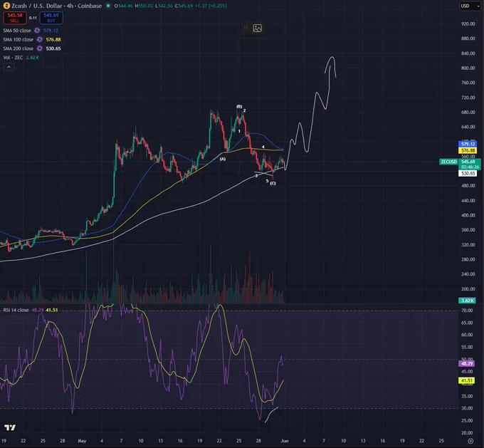This screenshot has height=448, width=484.
Task: Open the Zcash / U.S. Dollar symbol title
Action: tap(56, 6)
